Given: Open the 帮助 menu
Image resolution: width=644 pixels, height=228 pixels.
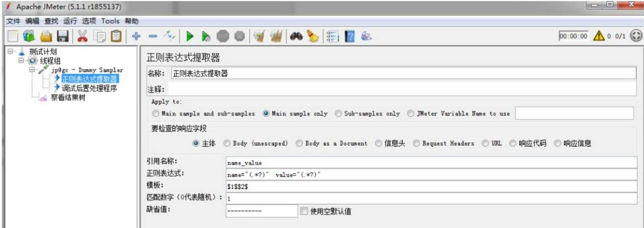Looking at the screenshot, I should [131, 21].
